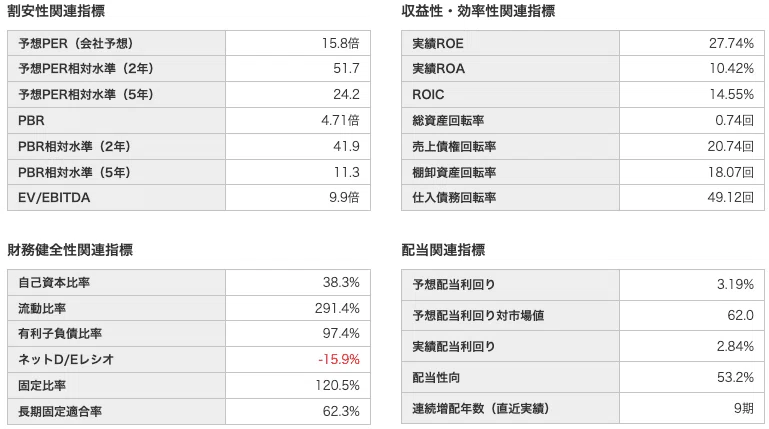
Task: Select the 長期固定適合率 row label
Action: coord(60,411)
